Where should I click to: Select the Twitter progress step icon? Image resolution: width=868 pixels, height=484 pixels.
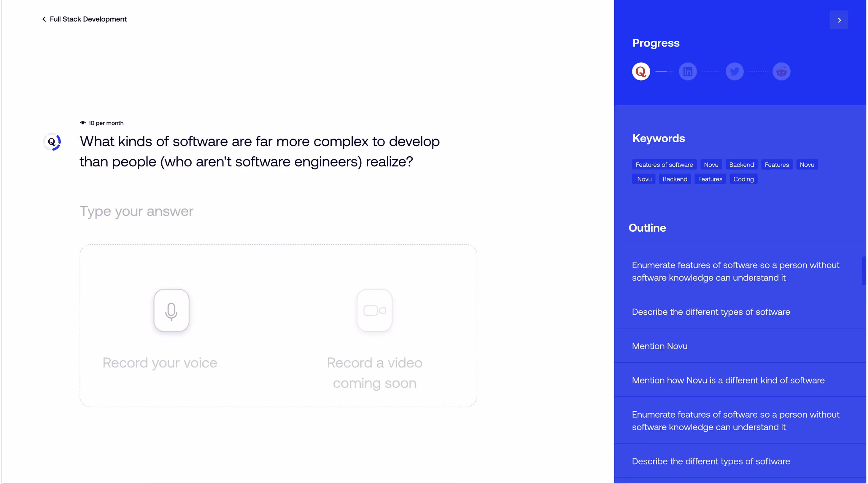(734, 71)
